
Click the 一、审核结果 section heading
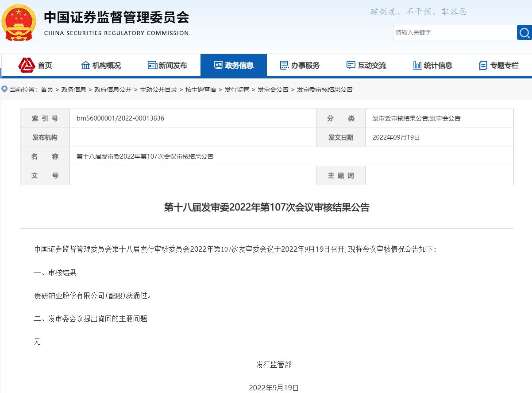(x=55, y=272)
